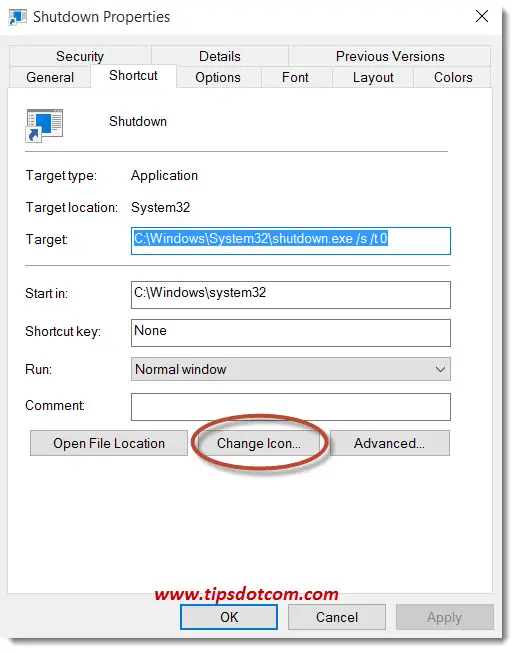This screenshot has height=653, width=517.
Task: Go to the General tab
Action: click(x=50, y=77)
